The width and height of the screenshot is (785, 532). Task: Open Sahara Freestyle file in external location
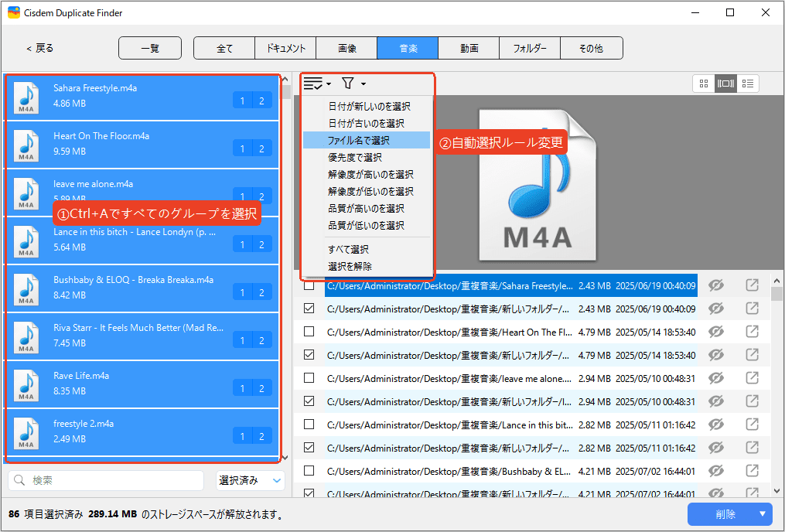tap(752, 285)
